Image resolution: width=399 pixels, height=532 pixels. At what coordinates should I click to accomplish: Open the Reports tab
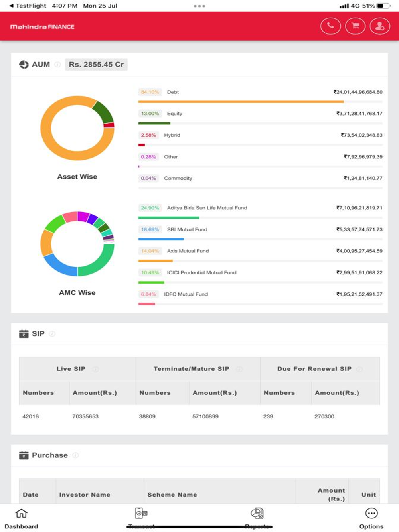257,518
